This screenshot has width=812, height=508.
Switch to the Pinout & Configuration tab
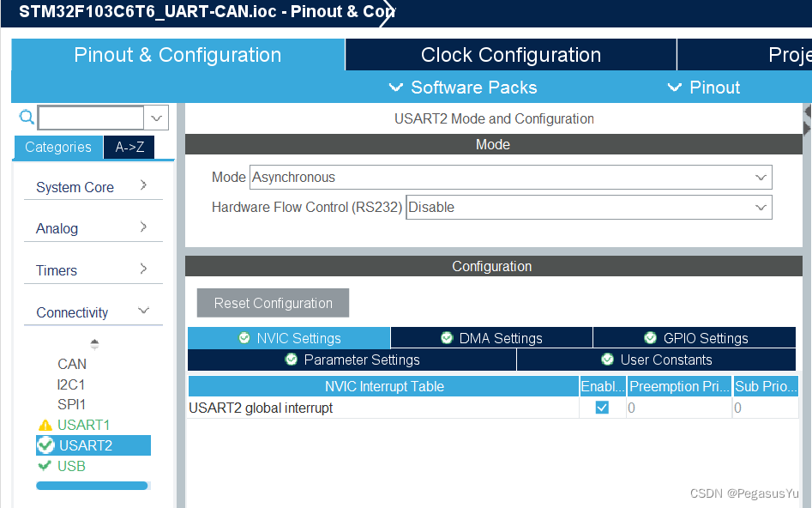point(177,54)
